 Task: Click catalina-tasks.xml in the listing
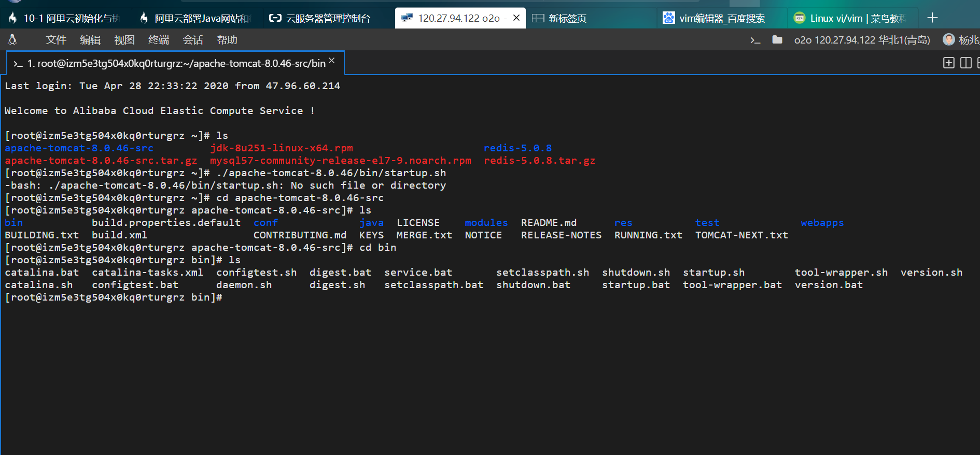click(147, 272)
